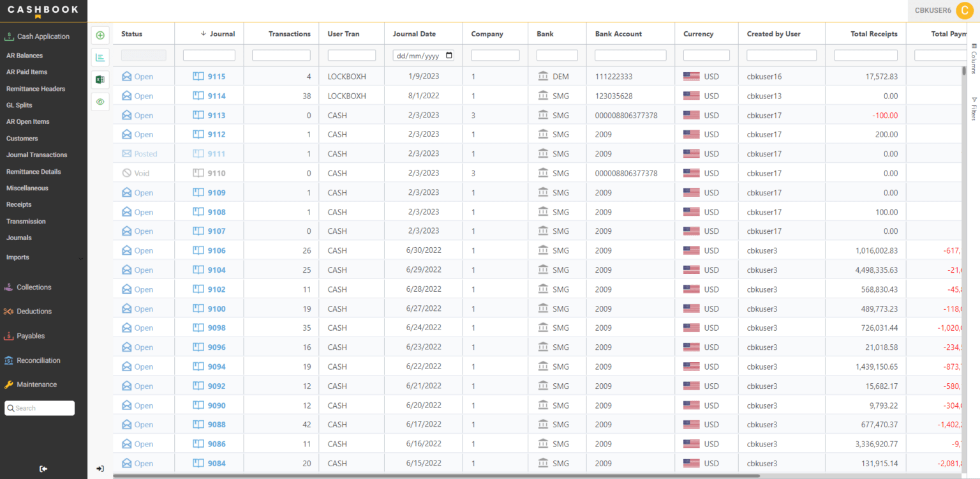Screen dimensions: 980x479
Task: Click the eye preview icon below Excel export
Action: click(x=100, y=102)
